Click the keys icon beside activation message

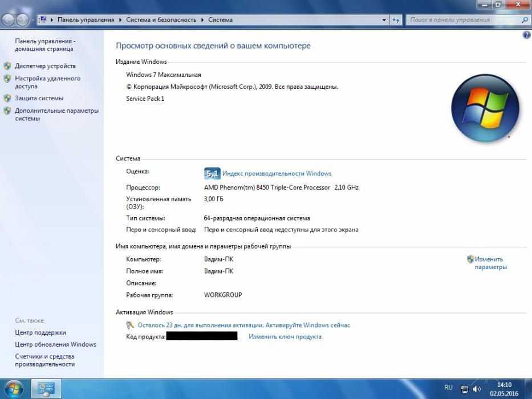[x=130, y=325]
